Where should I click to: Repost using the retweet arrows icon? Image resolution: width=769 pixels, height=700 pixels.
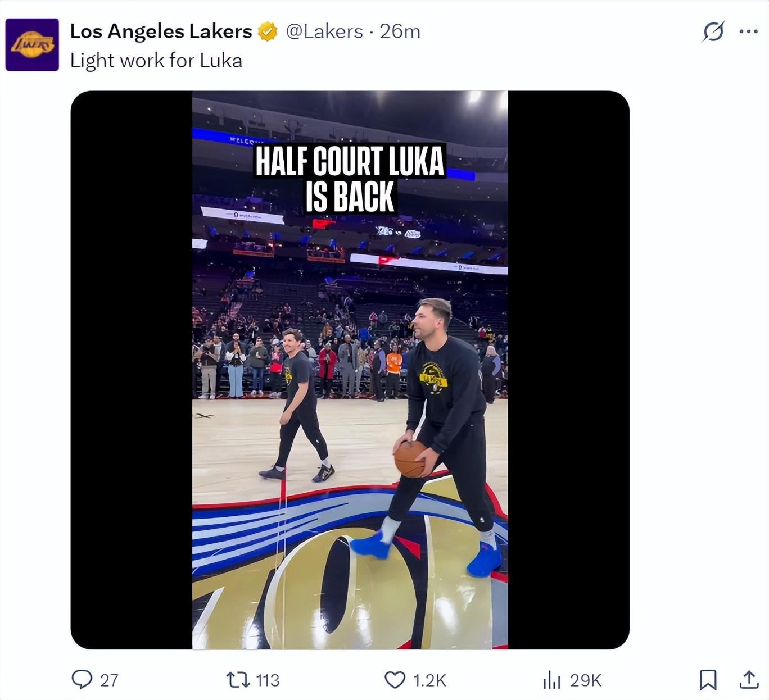coord(238,680)
